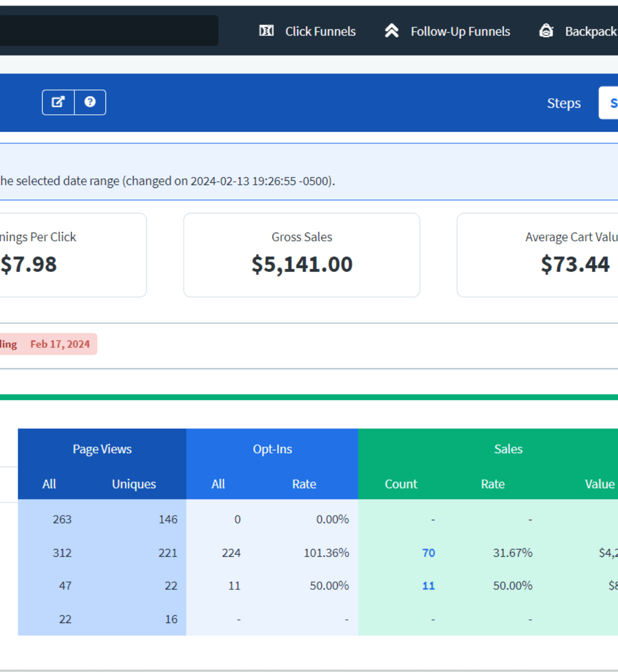Click the question mark help icon

coord(90,102)
